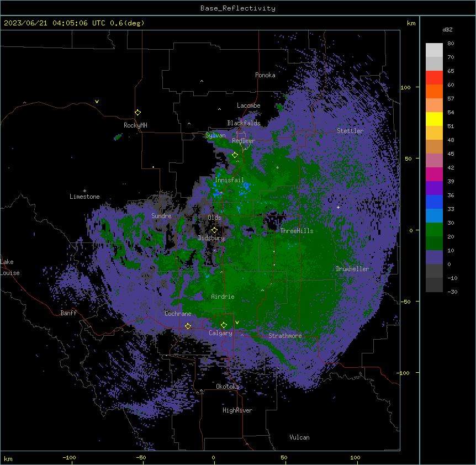Select the bright blue 33-36 dBZ swatch
This screenshot has height=465, width=476.
434,202
